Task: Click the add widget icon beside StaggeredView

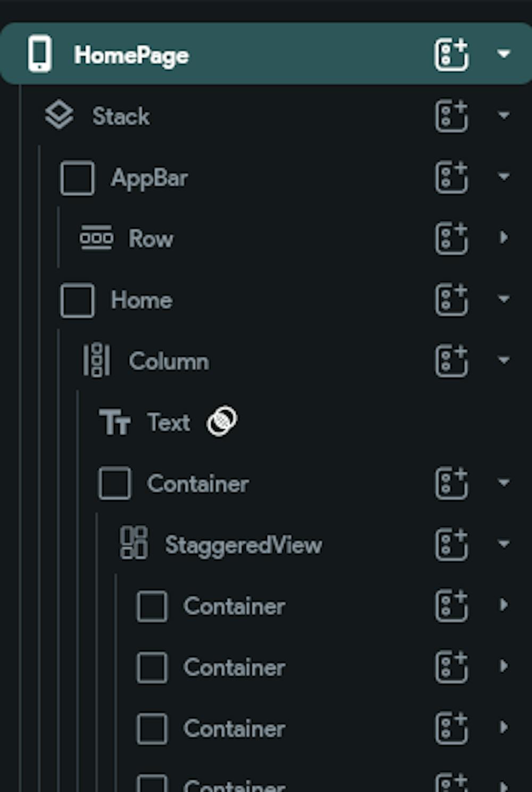Action: [x=452, y=544]
